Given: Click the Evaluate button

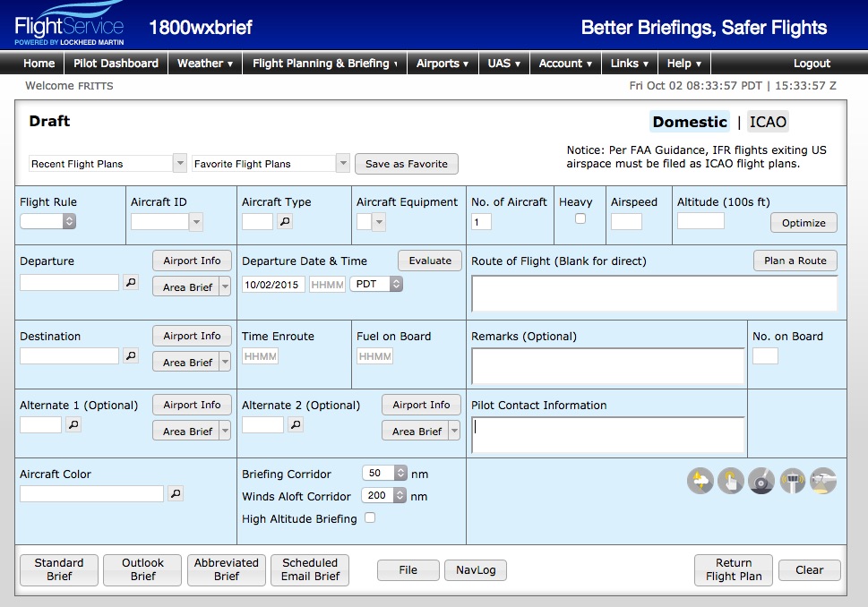Looking at the screenshot, I should pyautogui.click(x=430, y=261).
